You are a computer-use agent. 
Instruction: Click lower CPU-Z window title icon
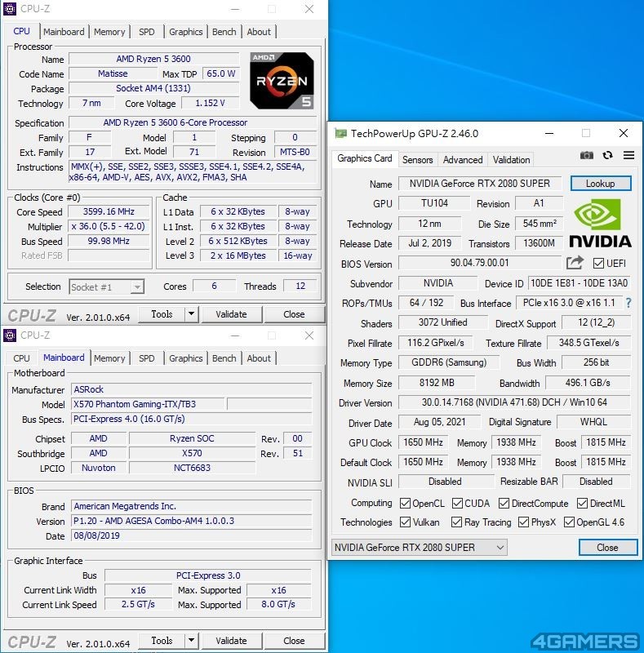pos(10,335)
